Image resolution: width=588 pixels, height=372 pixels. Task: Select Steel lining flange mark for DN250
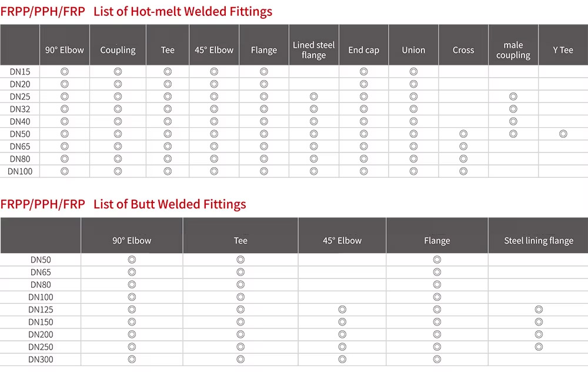click(539, 347)
